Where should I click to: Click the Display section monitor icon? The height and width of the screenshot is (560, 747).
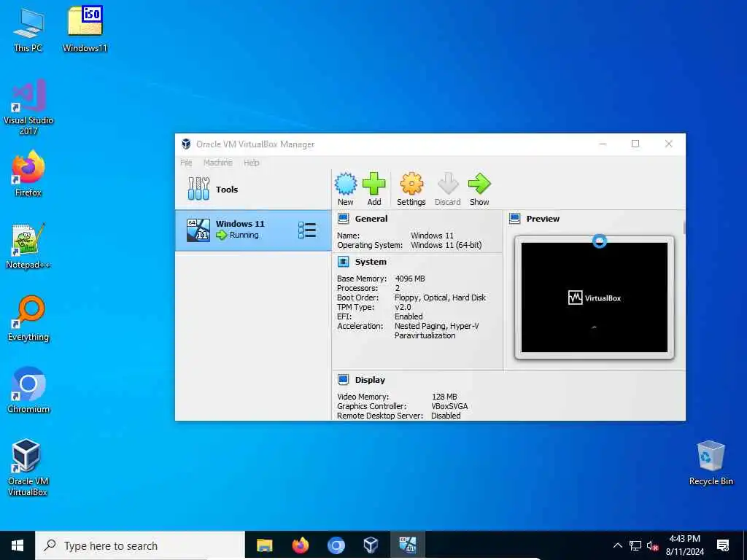click(x=343, y=379)
